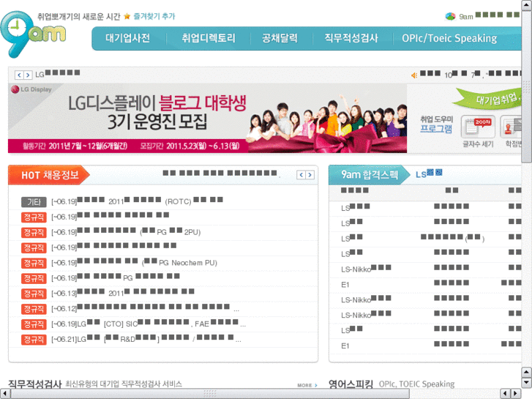Open the [~06.21] LG R&D job listing
The width and height of the screenshot is (532, 399).
146,339
